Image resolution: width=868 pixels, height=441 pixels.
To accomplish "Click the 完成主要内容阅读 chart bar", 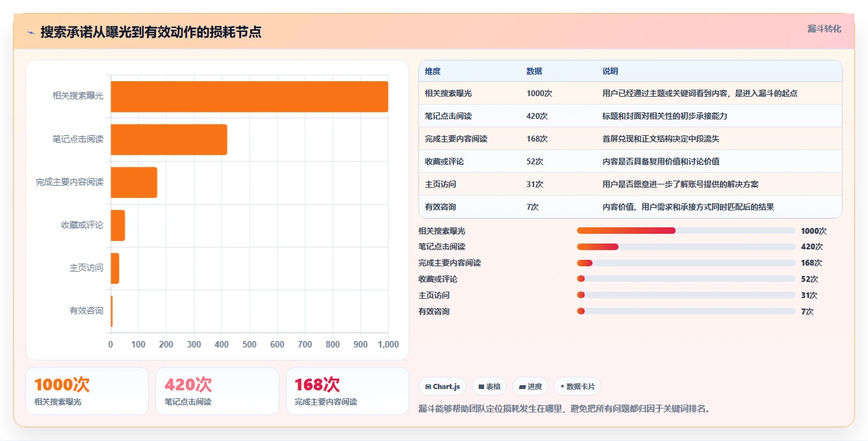I will [134, 183].
